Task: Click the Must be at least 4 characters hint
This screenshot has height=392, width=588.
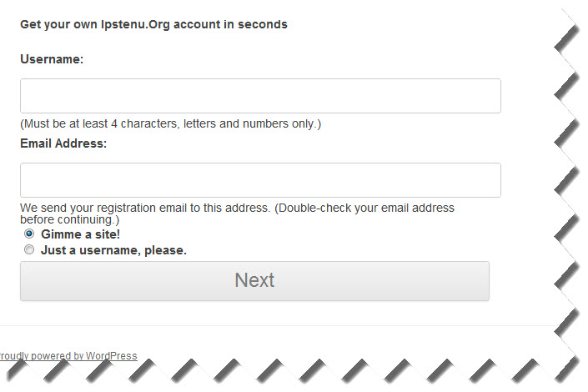Action: [171, 123]
